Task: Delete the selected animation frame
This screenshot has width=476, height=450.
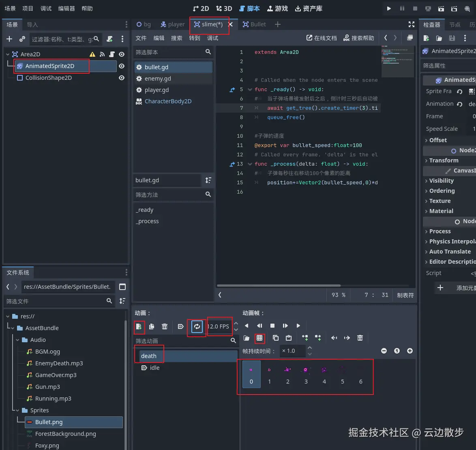Action: 360,338
